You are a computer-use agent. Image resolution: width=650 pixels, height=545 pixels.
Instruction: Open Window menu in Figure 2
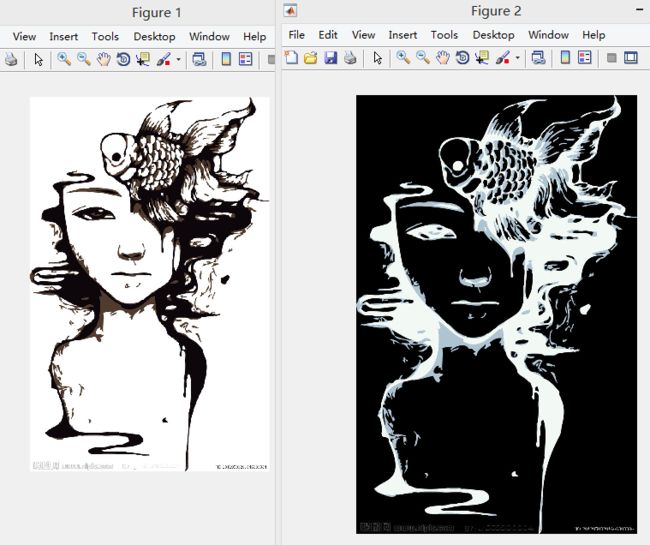tap(548, 35)
